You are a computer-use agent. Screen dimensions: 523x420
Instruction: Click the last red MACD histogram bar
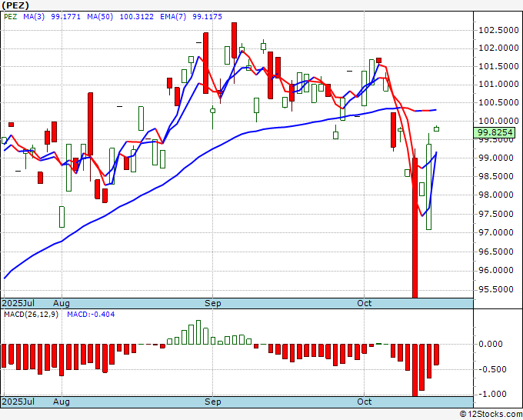(x=436, y=355)
